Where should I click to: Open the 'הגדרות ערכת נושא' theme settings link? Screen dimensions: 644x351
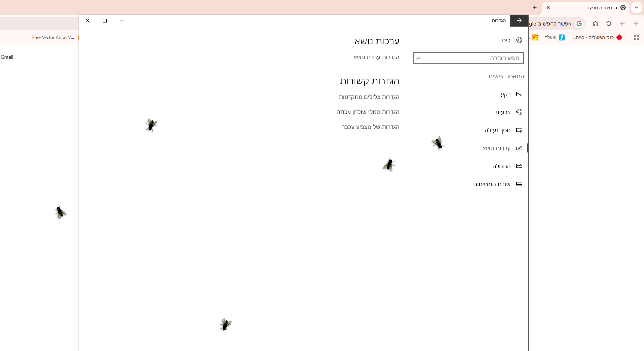pos(376,57)
